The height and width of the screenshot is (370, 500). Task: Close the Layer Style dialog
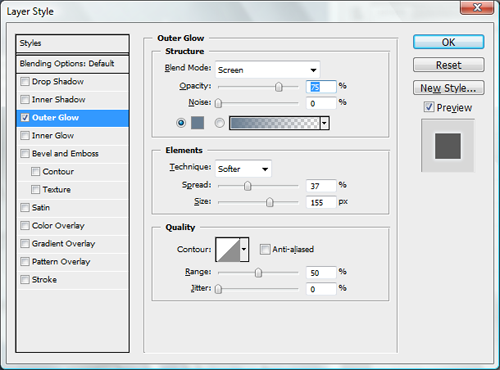point(477,7)
